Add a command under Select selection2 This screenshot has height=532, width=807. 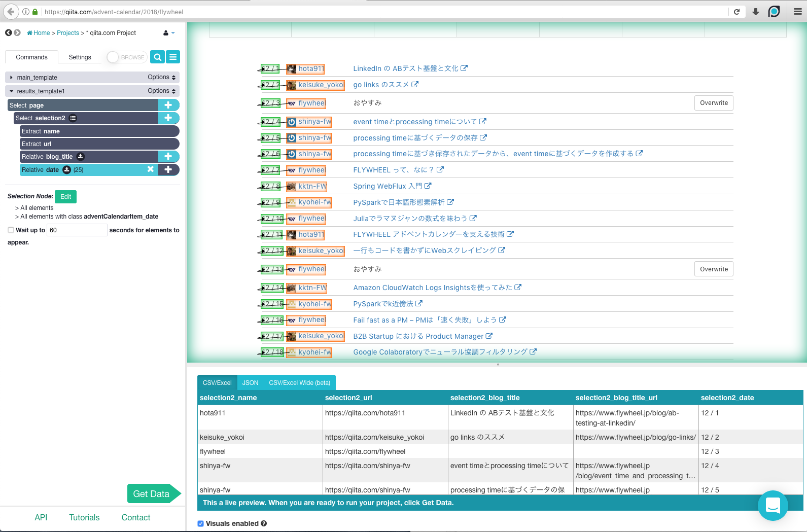point(168,118)
